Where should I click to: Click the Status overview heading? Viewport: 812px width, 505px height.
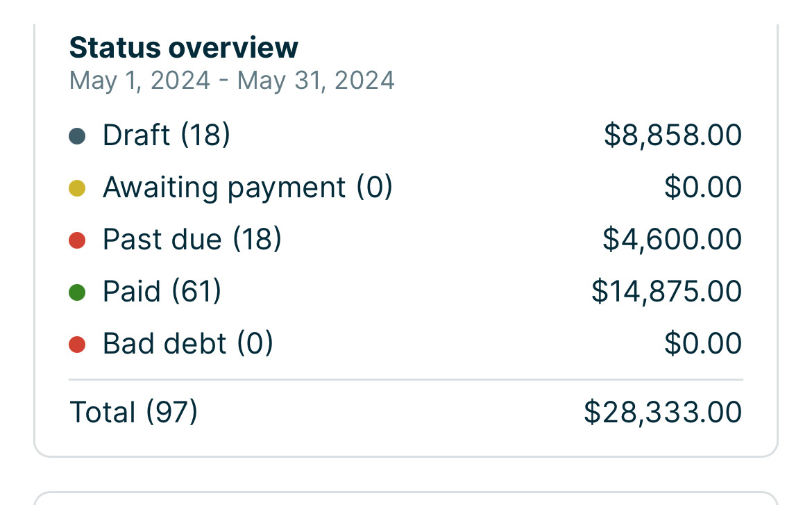[x=184, y=48]
